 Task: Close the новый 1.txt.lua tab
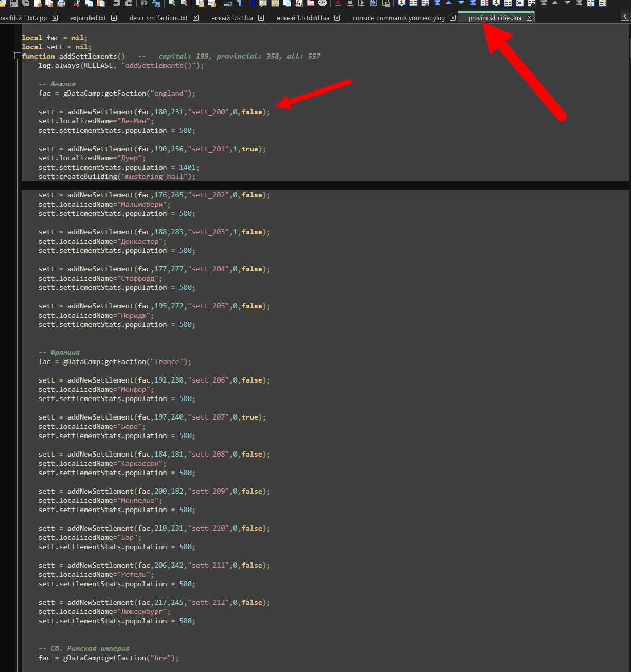point(261,18)
